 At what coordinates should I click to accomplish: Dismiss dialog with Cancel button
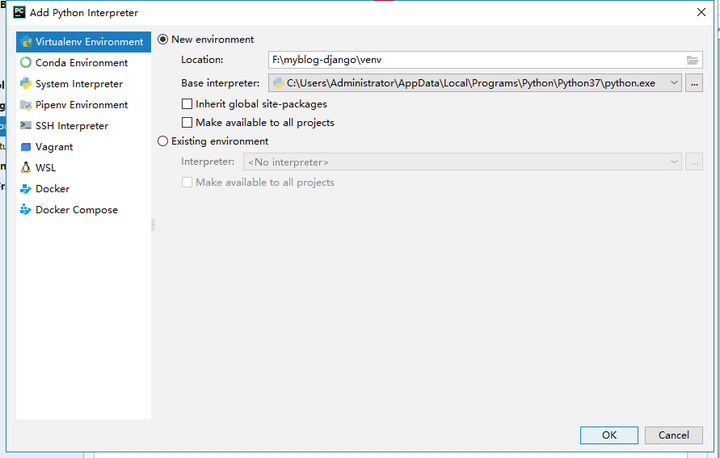pos(674,435)
